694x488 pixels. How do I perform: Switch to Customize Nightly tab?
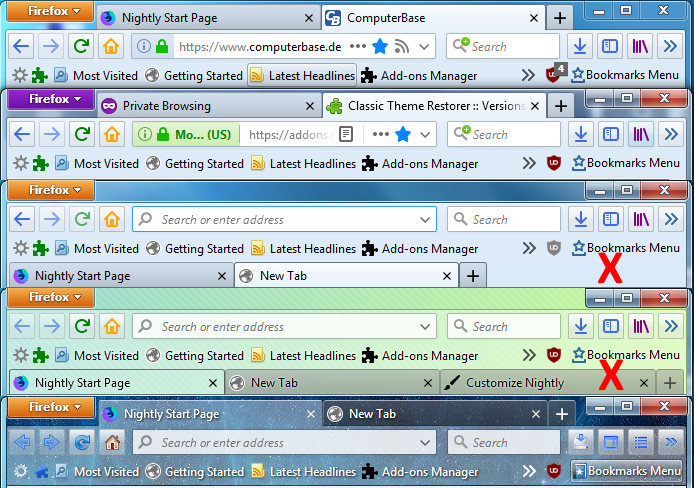pos(548,383)
